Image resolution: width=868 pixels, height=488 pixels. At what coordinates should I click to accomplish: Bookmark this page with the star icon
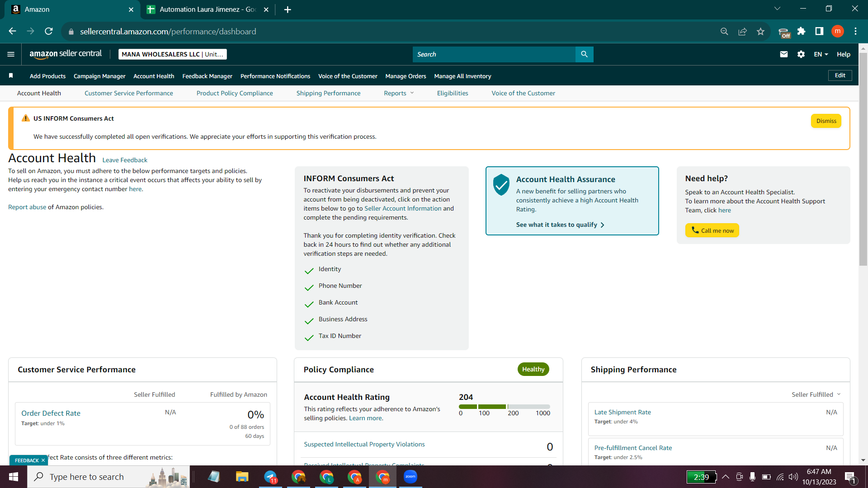coord(760,31)
